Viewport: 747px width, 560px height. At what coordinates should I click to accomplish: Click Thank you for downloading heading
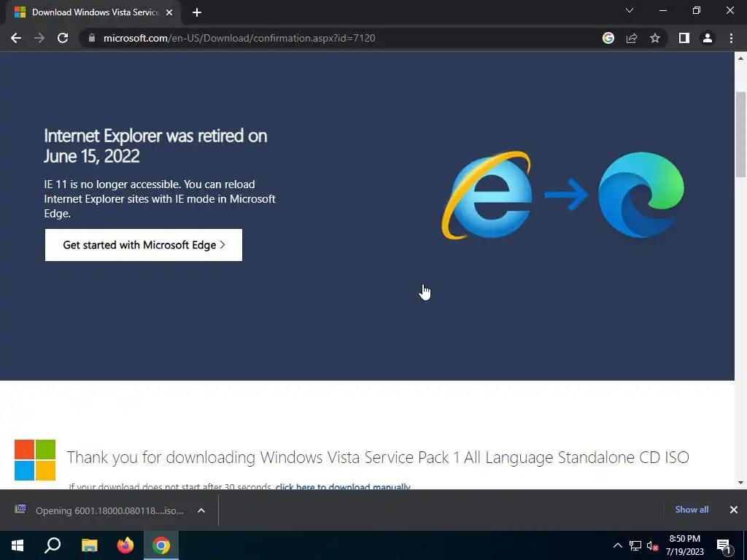(x=378, y=457)
